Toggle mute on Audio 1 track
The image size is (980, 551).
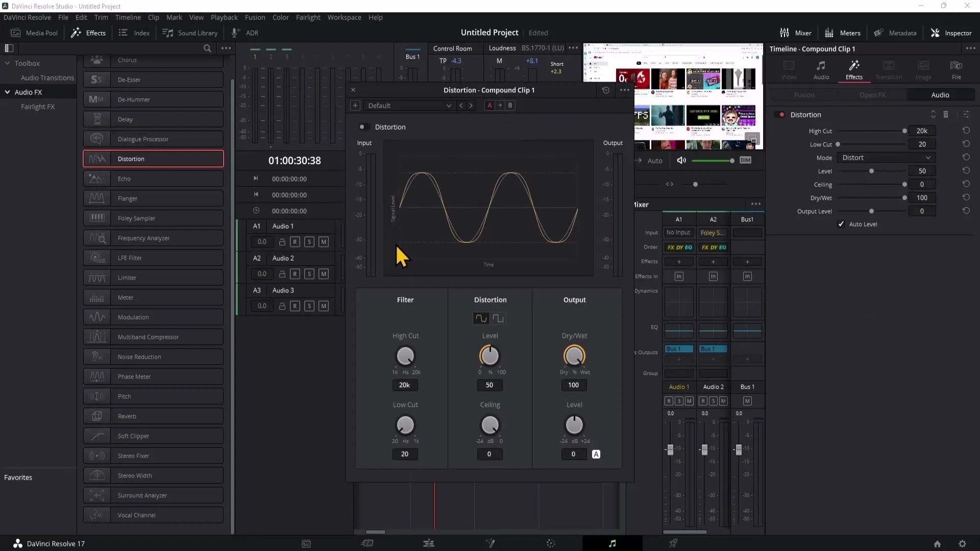coord(324,241)
